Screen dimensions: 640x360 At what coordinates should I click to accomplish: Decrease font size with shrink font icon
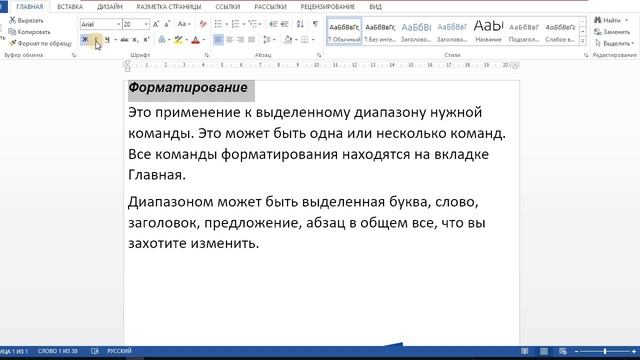tap(167, 24)
